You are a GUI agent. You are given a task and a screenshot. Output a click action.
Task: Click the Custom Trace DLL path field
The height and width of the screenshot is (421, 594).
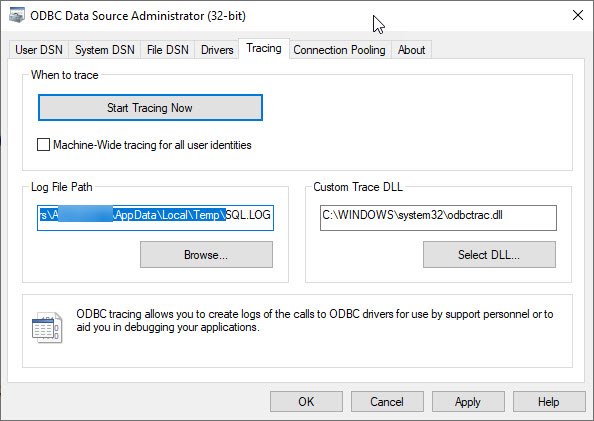pos(438,218)
